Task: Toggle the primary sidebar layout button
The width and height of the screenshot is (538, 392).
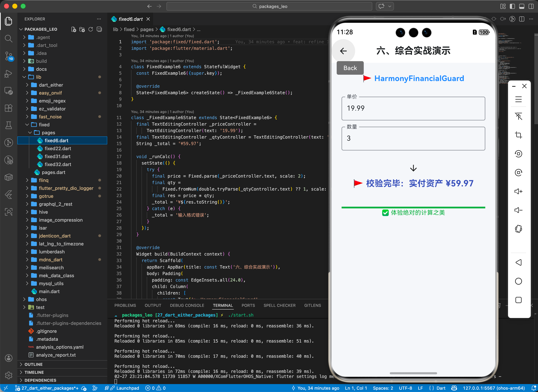Action: pyautogui.click(x=512, y=6)
